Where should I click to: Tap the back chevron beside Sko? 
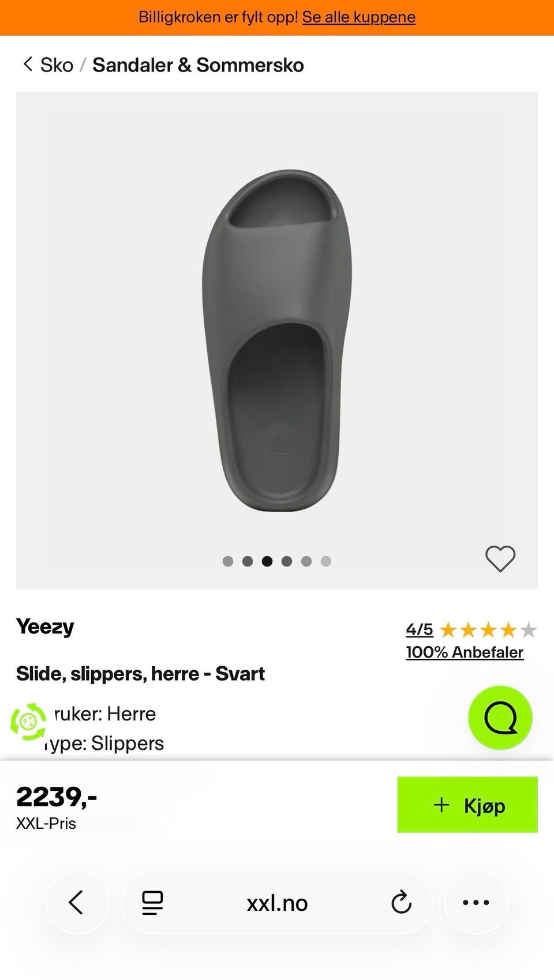[x=27, y=64]
